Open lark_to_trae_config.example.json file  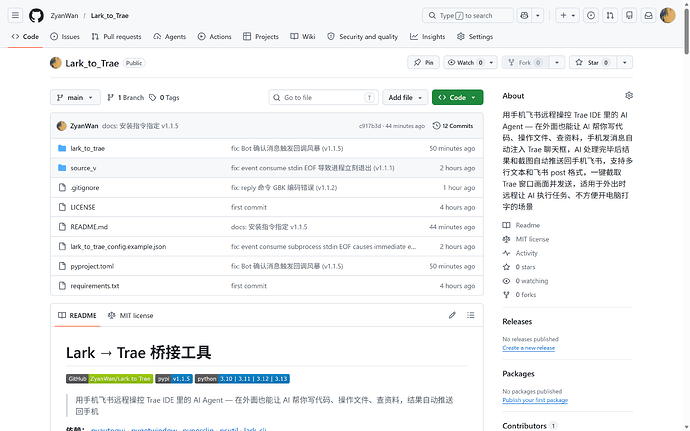pos(118,247)
